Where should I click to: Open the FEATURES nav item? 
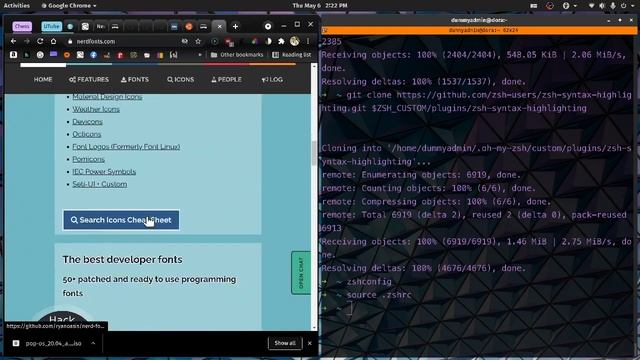89,80
